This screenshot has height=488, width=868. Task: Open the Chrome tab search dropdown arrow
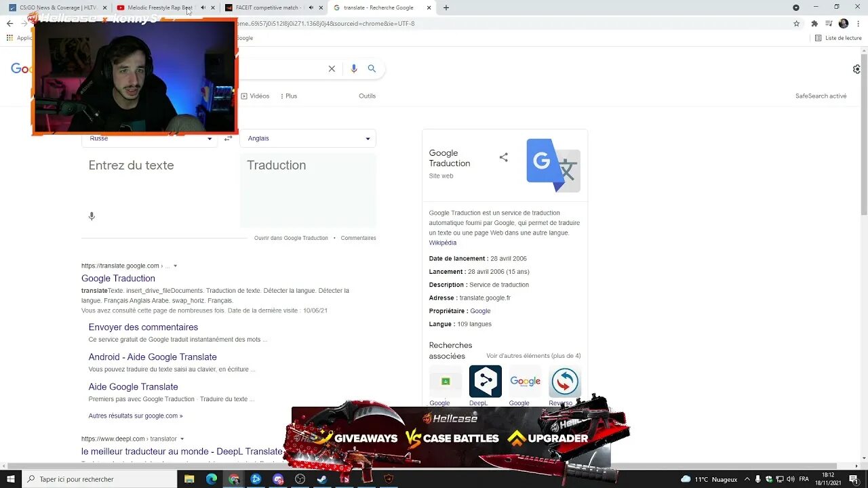coord(796,7)
